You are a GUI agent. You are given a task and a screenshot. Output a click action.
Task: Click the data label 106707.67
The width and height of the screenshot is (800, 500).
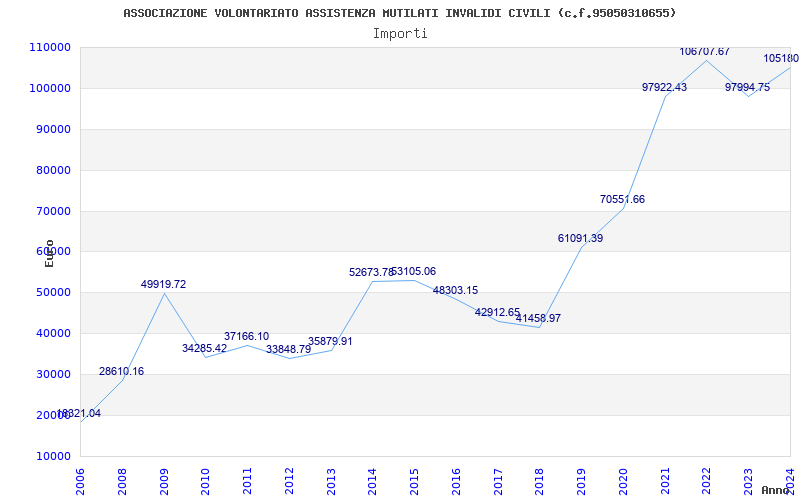click(x=705, y=52)
